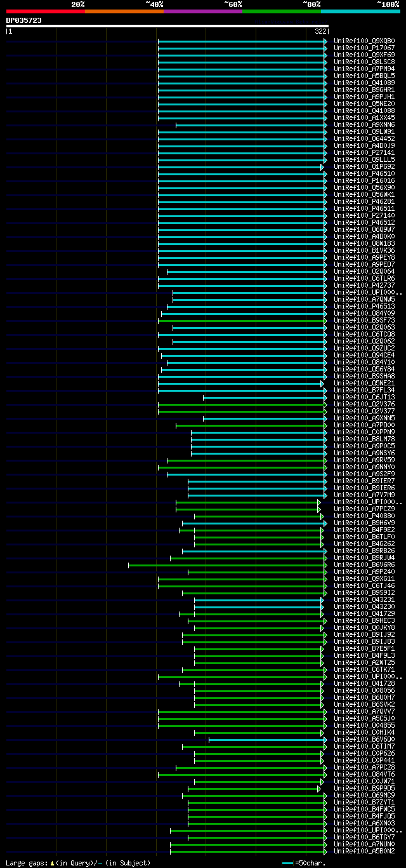This screenshot has height=868, width=406.
Task: Select the UniRef100_B9HEC3 entry
Action: click(364, 620)
